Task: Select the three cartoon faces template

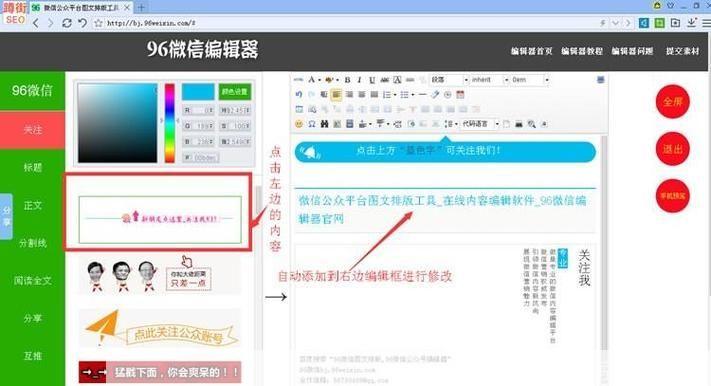Action: 160,274
